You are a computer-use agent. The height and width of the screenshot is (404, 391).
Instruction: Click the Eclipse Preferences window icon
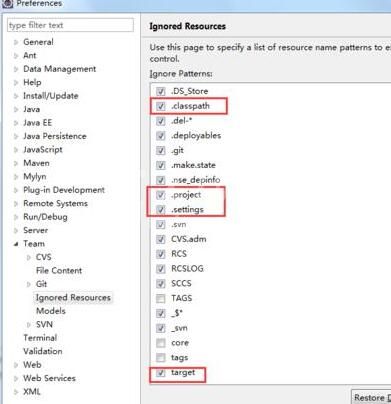[7, 3]
